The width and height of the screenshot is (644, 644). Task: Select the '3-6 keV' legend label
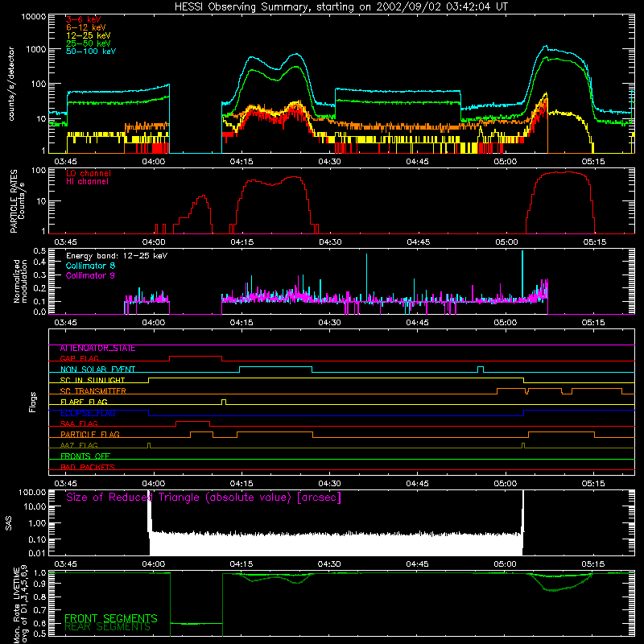(x=84, y=19)
